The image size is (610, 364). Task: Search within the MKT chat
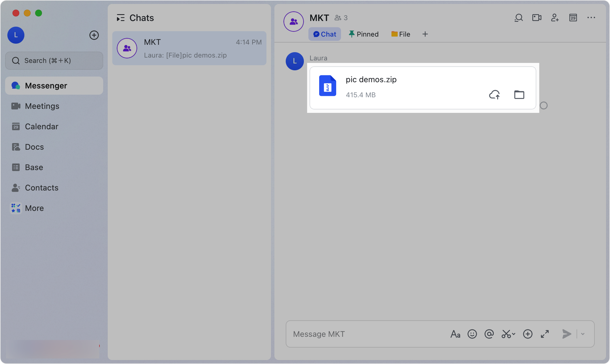(518, 18)
